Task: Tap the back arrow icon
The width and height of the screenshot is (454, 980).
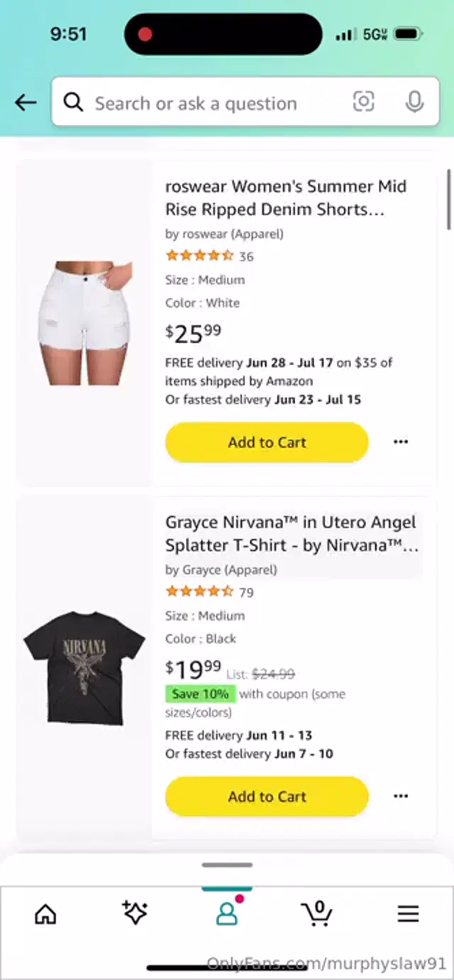Action: click(26, 103)
